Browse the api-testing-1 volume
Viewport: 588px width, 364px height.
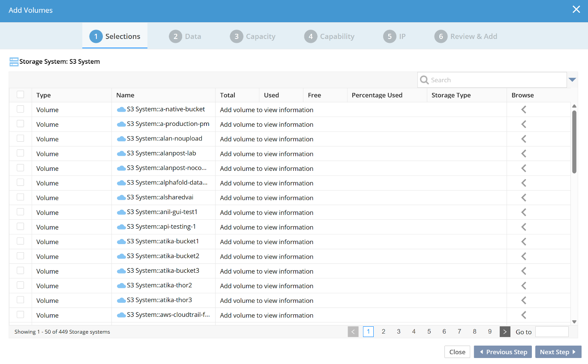(x=523, y=227)
